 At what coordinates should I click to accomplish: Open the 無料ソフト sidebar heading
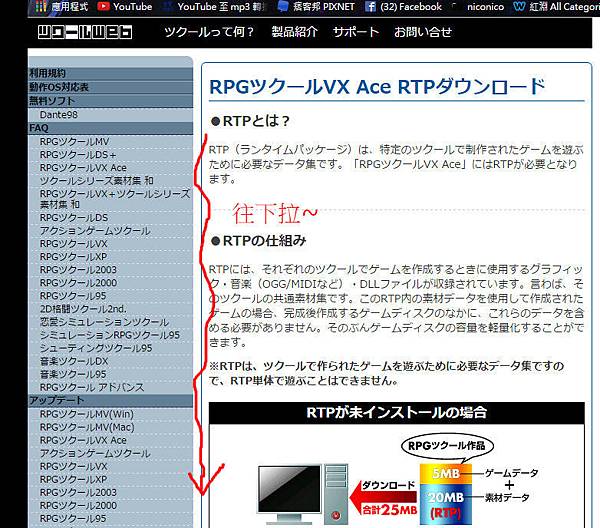111,101
